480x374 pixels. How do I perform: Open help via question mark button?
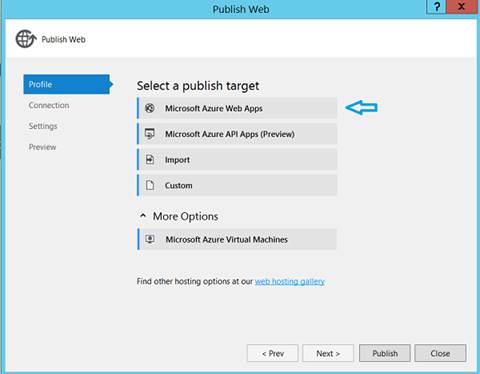(436, 7)
